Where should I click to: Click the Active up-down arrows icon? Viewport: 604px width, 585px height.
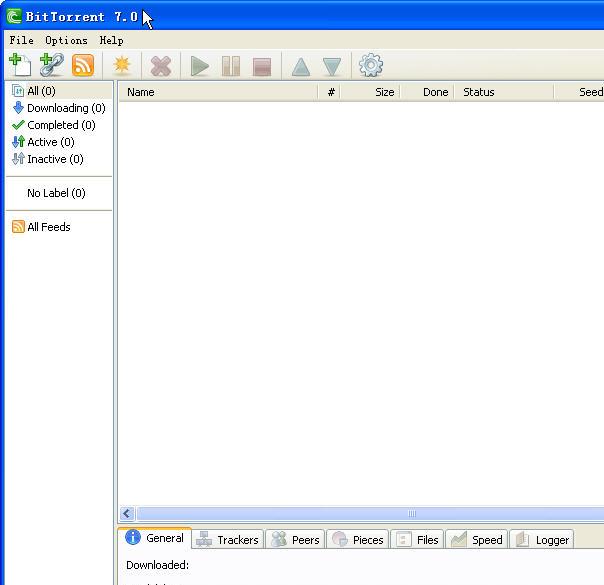pyautogui.click(x=18, y=142)
